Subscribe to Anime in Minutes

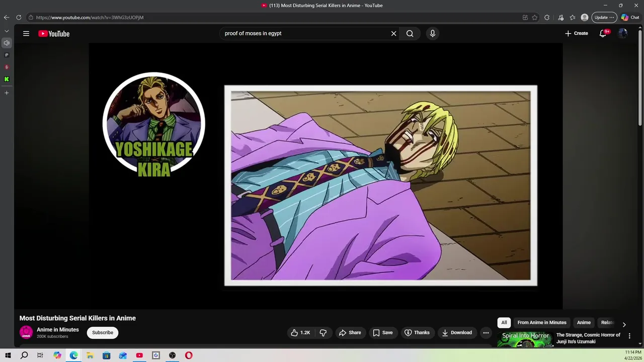(103, 332)
